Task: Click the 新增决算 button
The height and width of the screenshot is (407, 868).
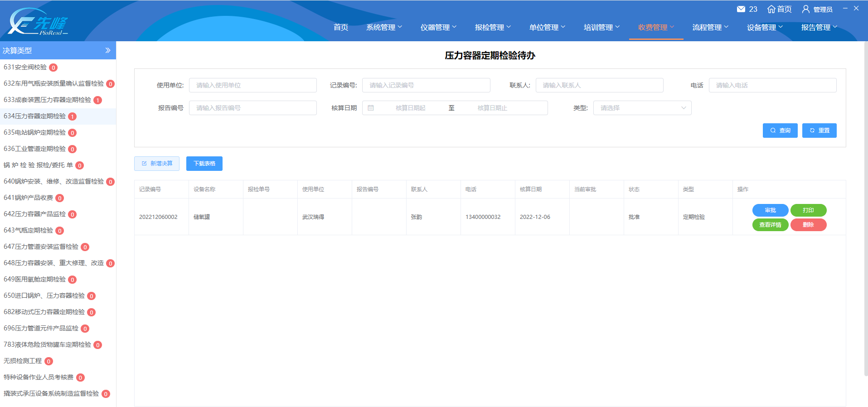Action: click(x=157, y=164)
